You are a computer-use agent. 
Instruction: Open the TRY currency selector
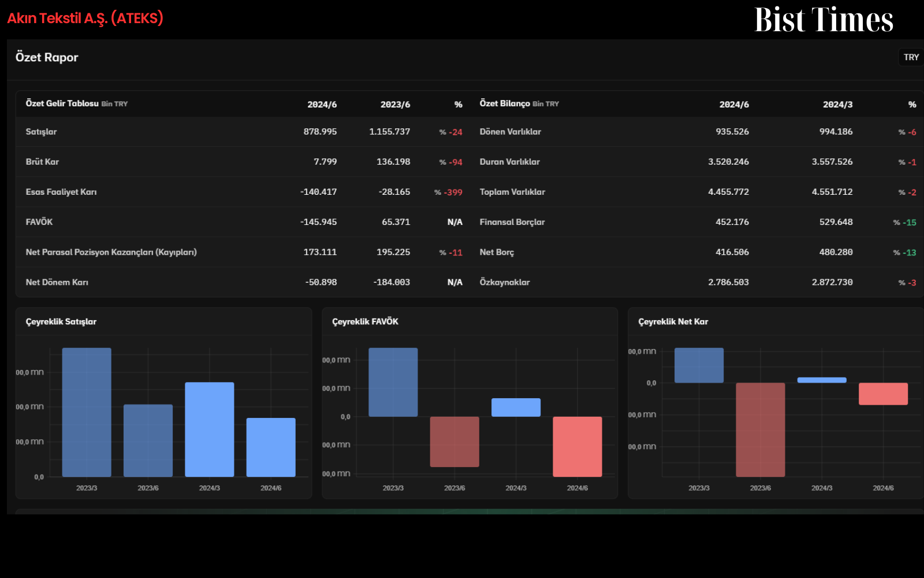point(911,57)
